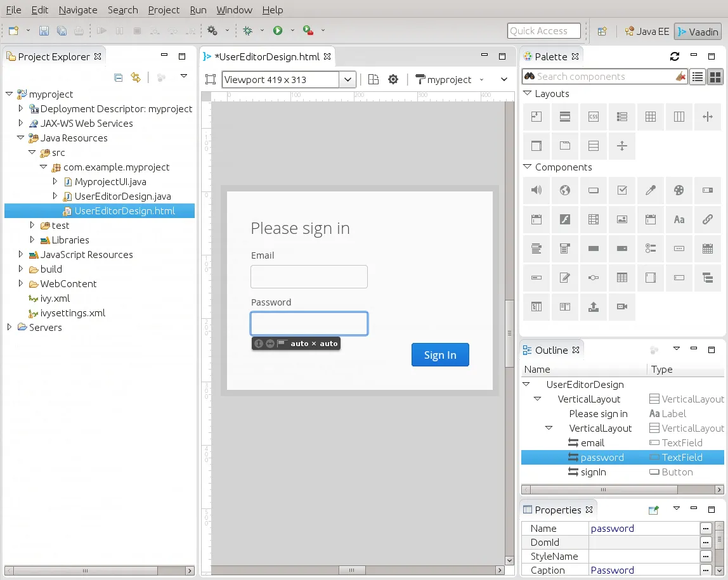Select signIn Button in the Outline

[593, 472]
